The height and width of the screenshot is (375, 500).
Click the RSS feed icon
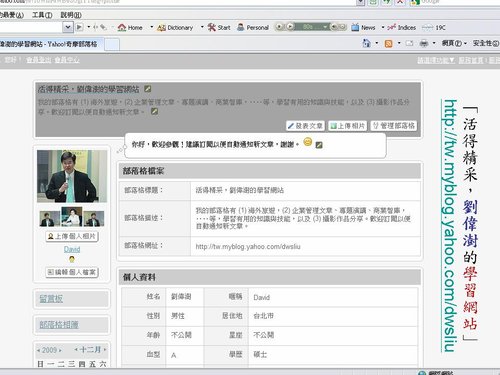coord(388,43)
